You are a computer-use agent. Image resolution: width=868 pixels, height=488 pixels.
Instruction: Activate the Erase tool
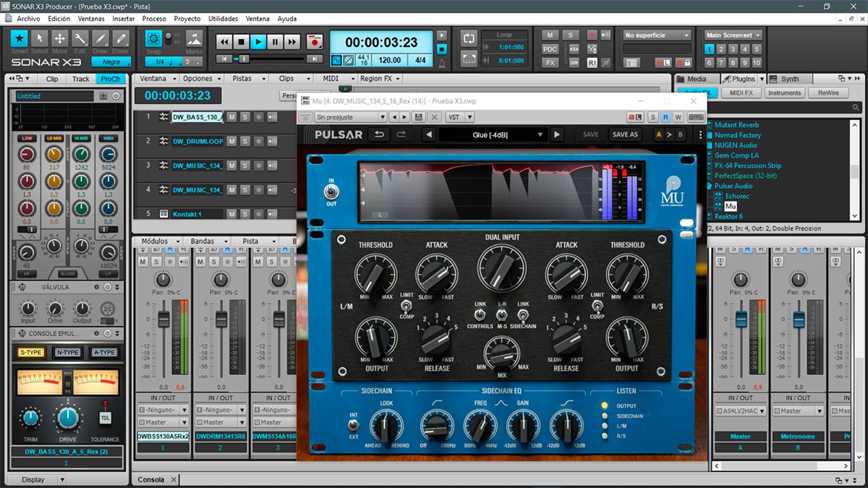(x=121, y=38)
